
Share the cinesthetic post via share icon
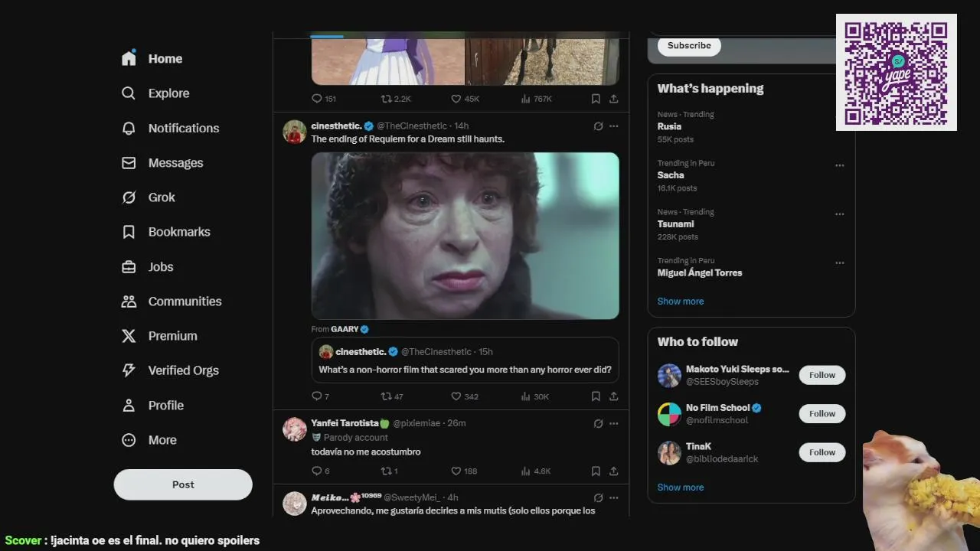614,396
